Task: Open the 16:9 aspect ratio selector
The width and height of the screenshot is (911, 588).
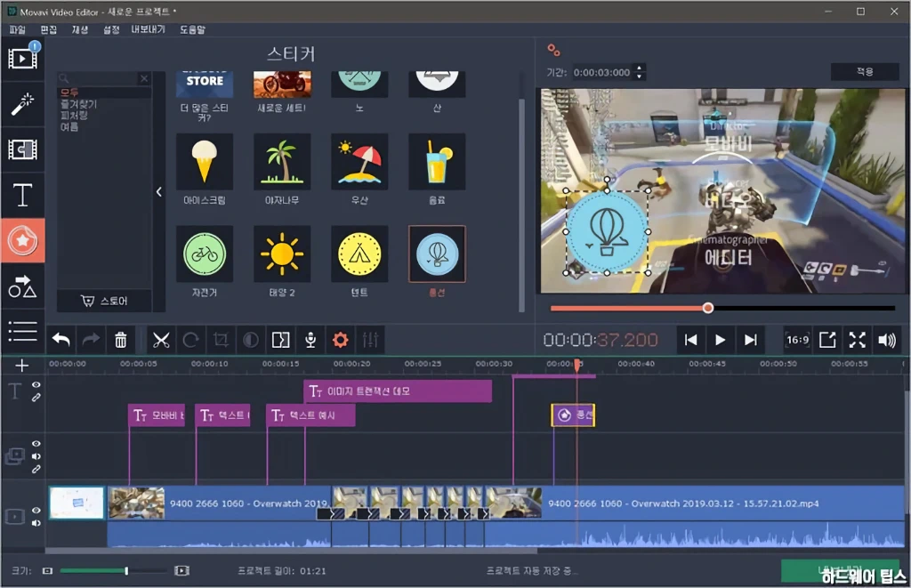Action: (797, 340)
